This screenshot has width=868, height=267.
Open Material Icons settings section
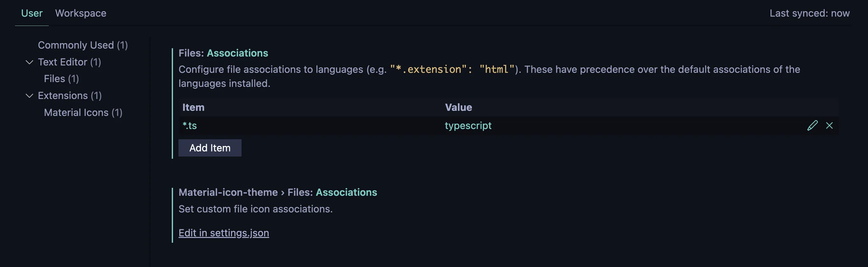pyautogui.click(x=83, y=112)
